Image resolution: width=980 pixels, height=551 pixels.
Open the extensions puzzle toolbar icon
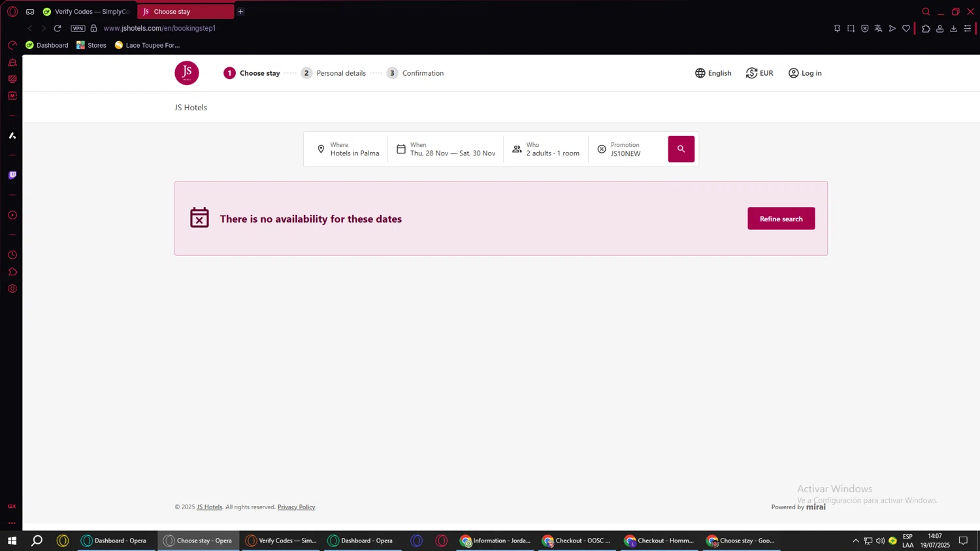coord(926,28)
